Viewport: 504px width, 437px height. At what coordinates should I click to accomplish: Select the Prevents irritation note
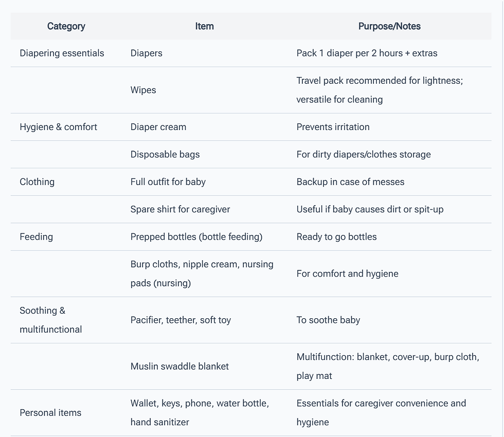point(333,127)
